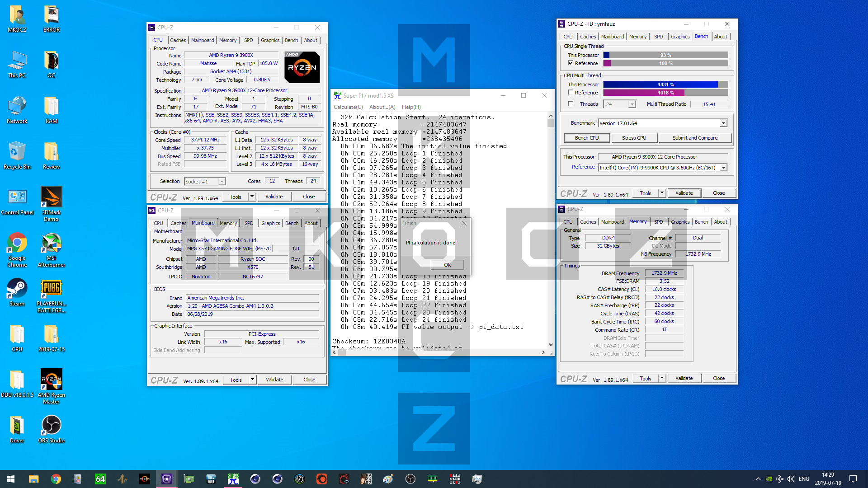868x488 pixels.
Task: Click Validate in the Bench window
Action: [x=684, y=193]
